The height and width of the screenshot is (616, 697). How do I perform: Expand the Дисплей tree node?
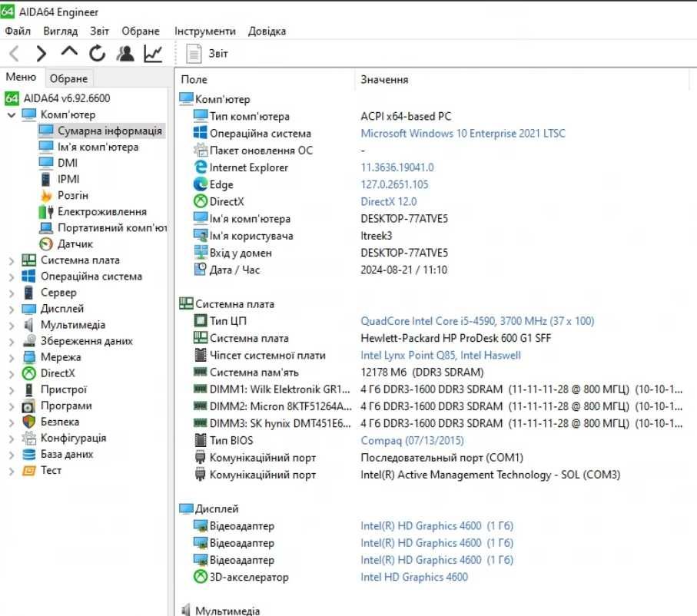[12, 310]
